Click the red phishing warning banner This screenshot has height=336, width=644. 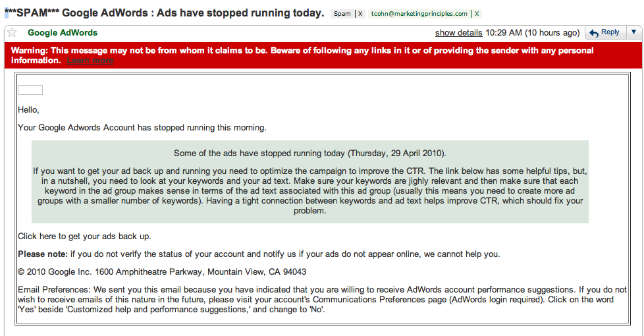pyautogui.click(x=321, y=55)
